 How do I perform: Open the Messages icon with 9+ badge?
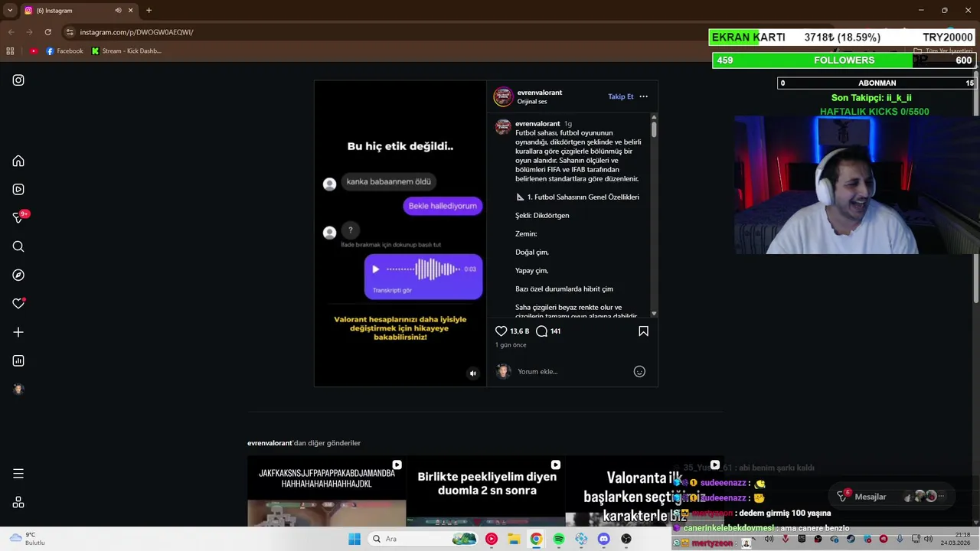point(20,217)
